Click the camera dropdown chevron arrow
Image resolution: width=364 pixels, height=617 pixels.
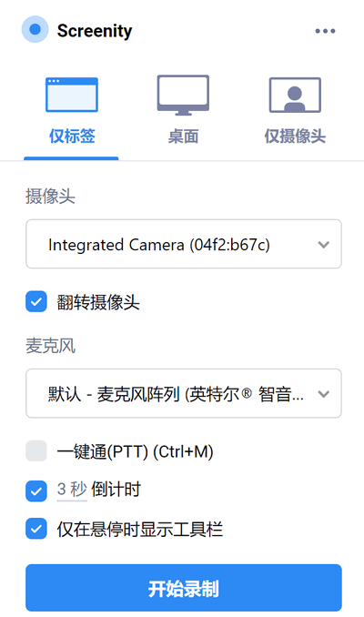(323, 245)
